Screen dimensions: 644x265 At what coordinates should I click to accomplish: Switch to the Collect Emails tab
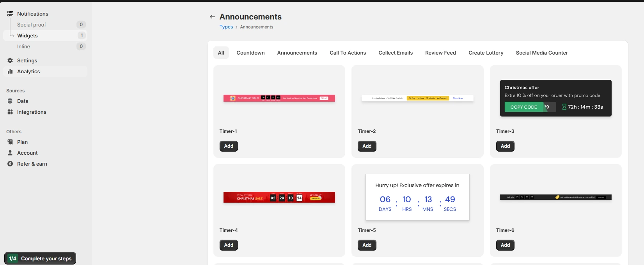(396, 53)
